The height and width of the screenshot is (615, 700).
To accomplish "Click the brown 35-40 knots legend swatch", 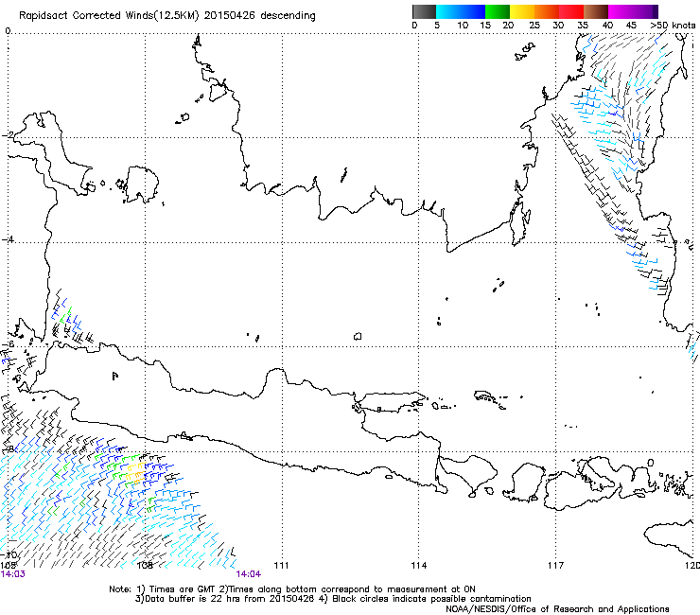I will tap(596, 11).
